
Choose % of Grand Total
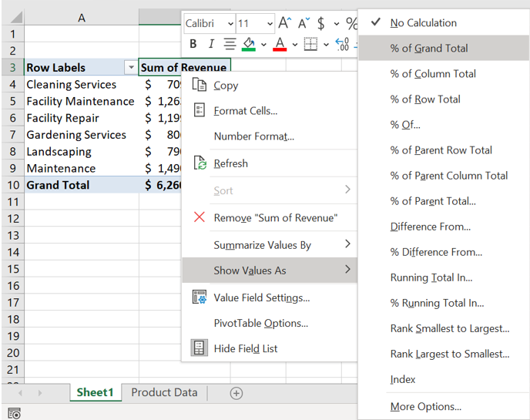429,48
